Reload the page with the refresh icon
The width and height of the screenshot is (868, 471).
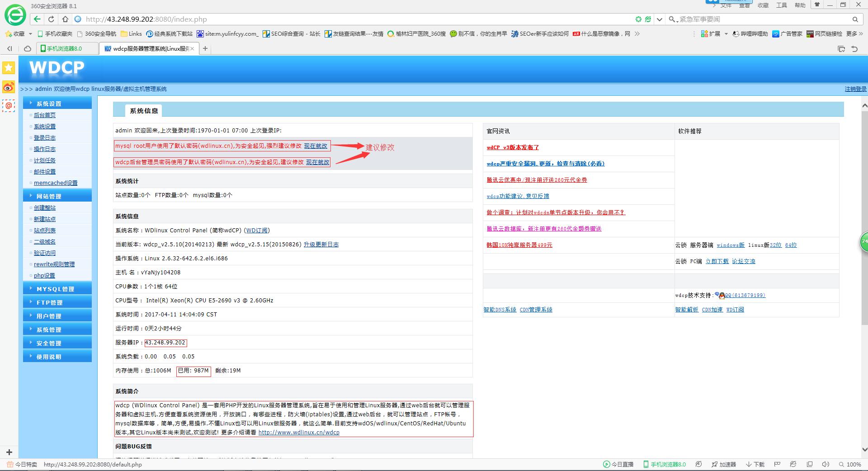51,19
